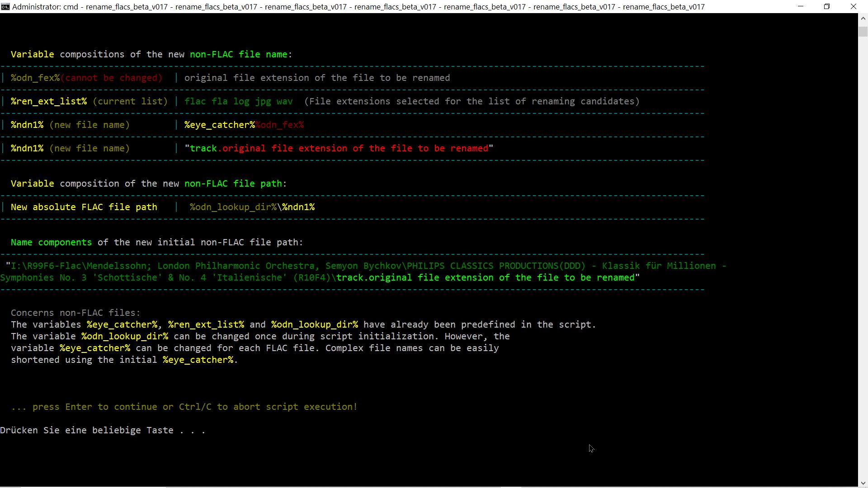Close the Administrator cmd window
Viewport: 868px width, 488px height.
coord(854,6)
